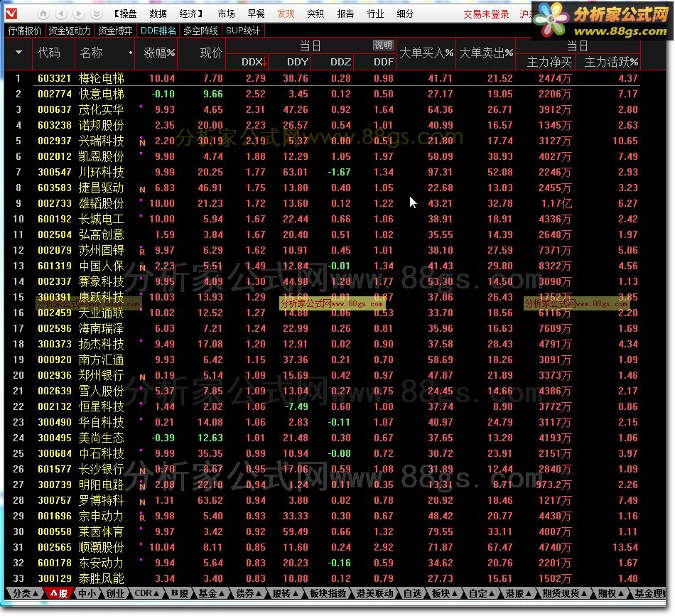Switch to the 行情报价 tab
The height and width of the screenshot is (616, 675).
pyautogui.click(x=25, y=31)
